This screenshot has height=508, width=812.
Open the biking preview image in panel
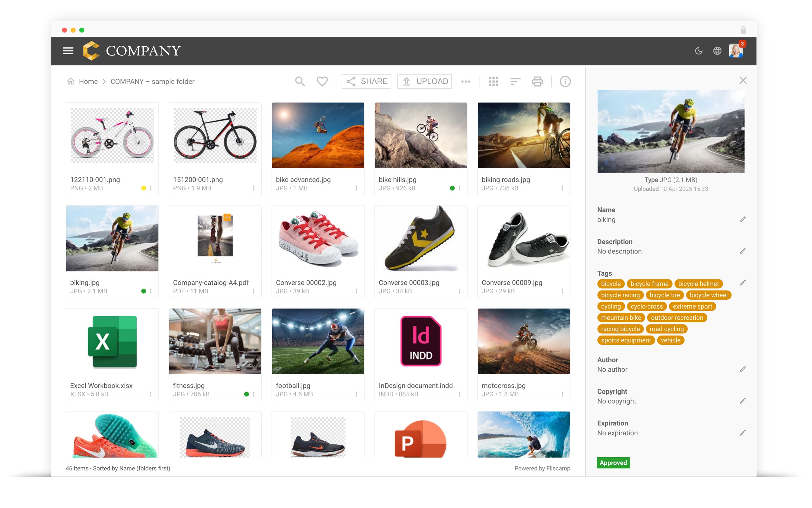point(671,131)
